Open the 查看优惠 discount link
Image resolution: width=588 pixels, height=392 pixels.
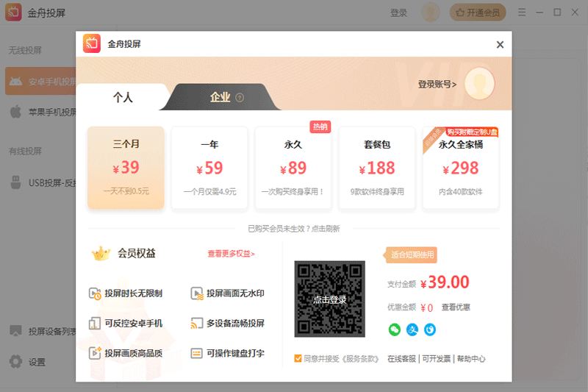pyautogui.click(x=456, y=307)
